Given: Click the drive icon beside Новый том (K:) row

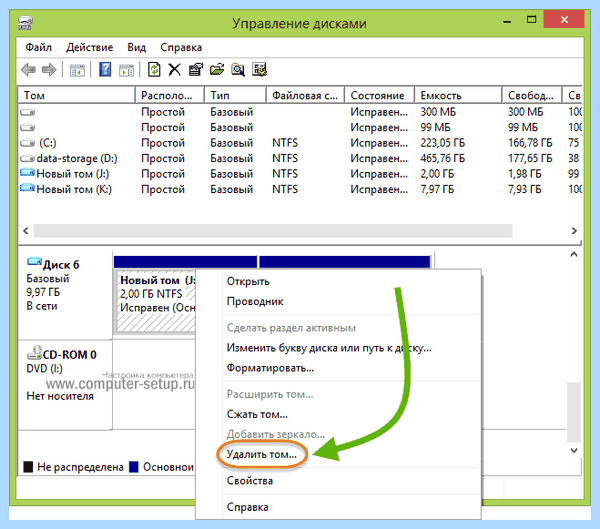Looking at the screenshot, I should click(x=27, y=188).
